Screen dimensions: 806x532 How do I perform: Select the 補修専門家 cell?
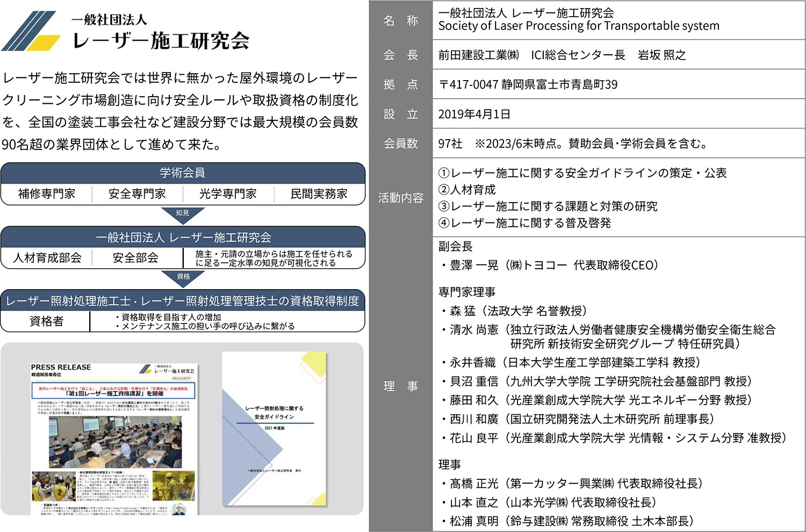(x=47, y=194)
